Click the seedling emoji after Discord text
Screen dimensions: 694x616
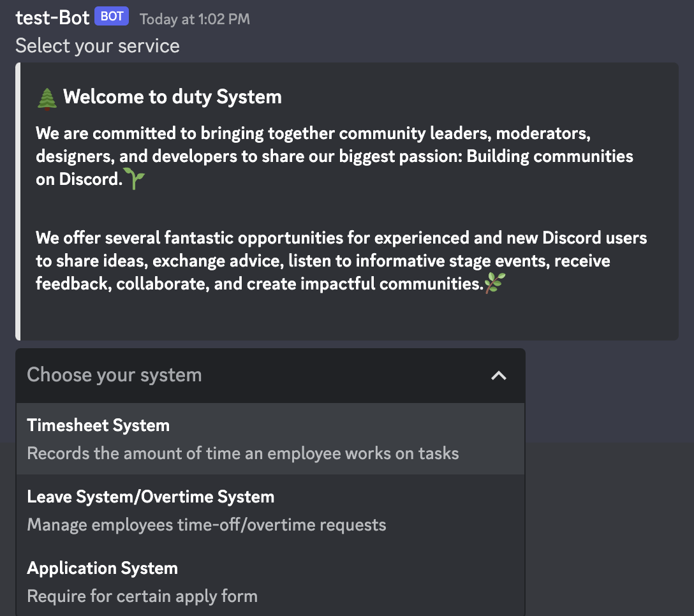click(x=135, y=179)
